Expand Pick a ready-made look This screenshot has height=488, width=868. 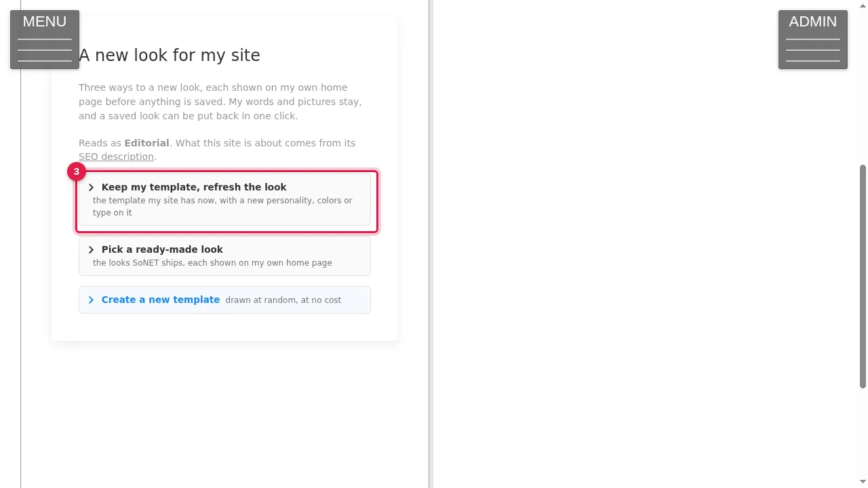[x=224, y=256]
